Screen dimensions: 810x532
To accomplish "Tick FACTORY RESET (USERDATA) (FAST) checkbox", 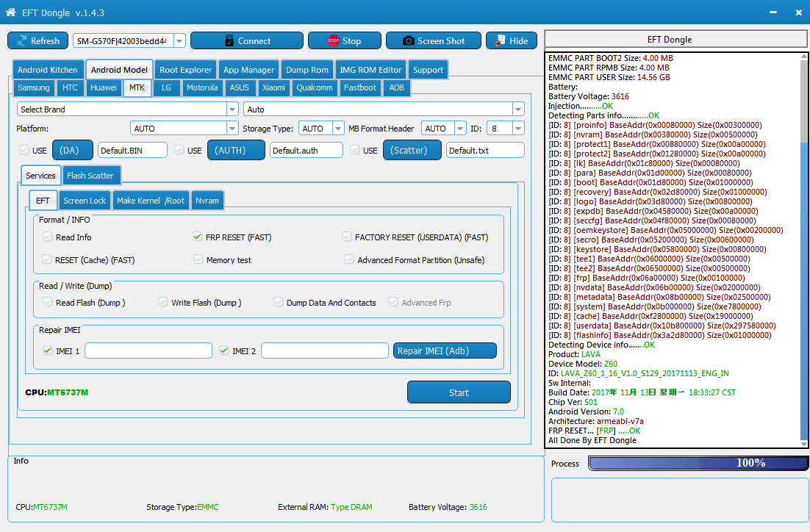I will pos(347,237).
